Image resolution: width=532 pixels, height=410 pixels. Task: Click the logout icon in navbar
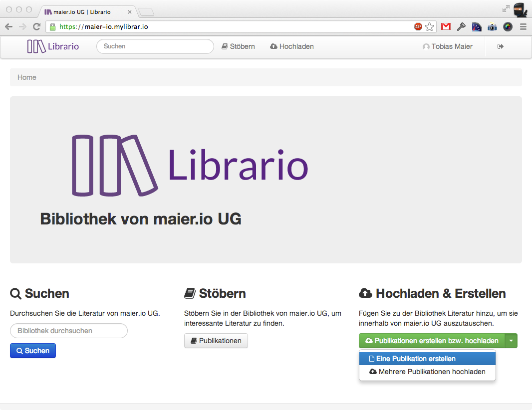(501, 46)
